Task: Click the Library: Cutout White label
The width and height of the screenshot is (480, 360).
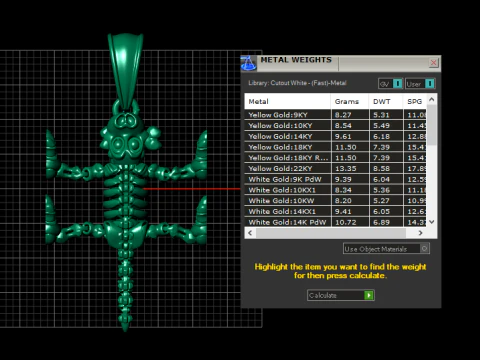Action: pyautogui.click(x=297, y=83)
